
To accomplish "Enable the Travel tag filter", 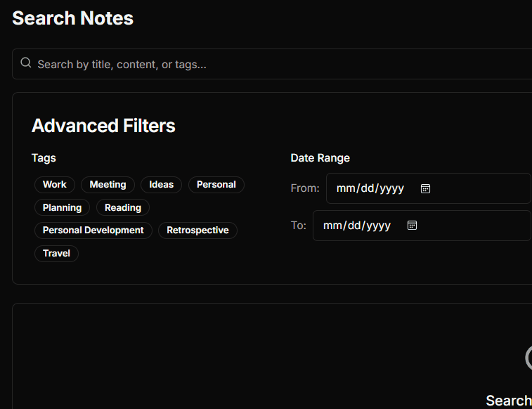I will [x=56, y=253].
